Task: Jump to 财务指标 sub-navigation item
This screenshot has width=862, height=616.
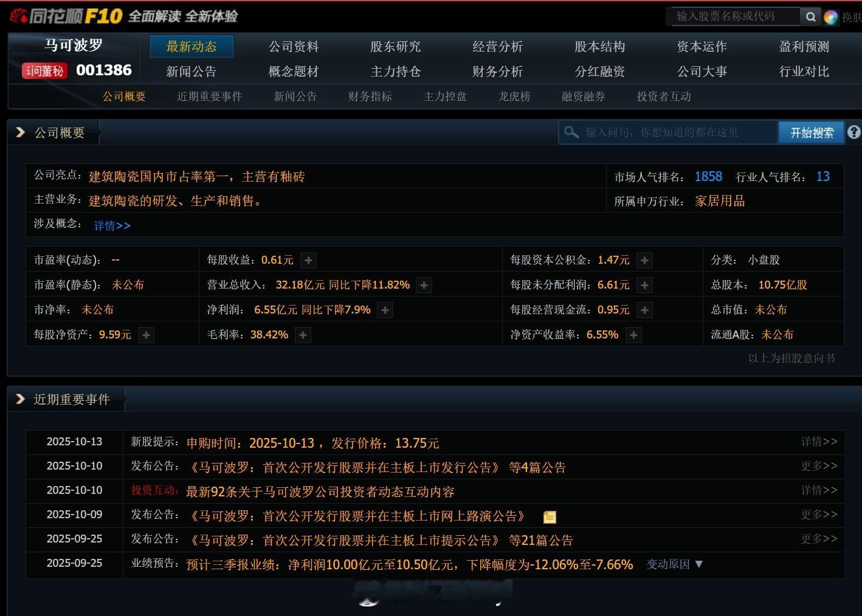Action: (370, 97)
